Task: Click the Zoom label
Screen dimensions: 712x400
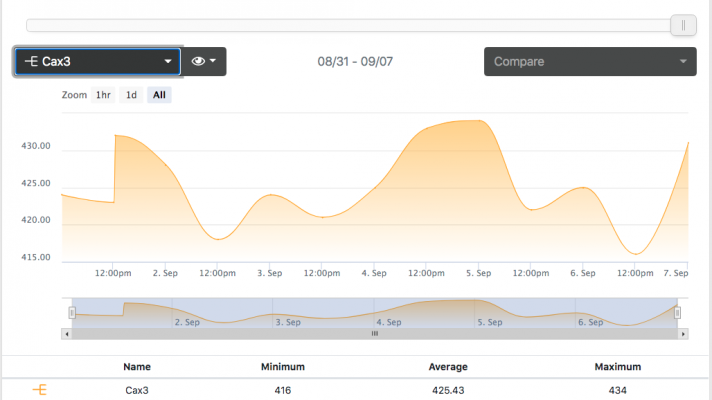Action: coord(74,95)
